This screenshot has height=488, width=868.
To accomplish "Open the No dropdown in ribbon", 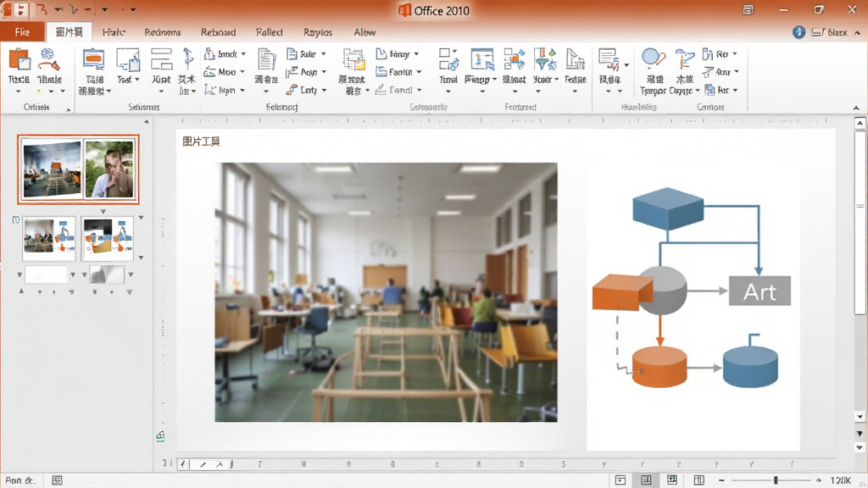I will pos(735,54).
